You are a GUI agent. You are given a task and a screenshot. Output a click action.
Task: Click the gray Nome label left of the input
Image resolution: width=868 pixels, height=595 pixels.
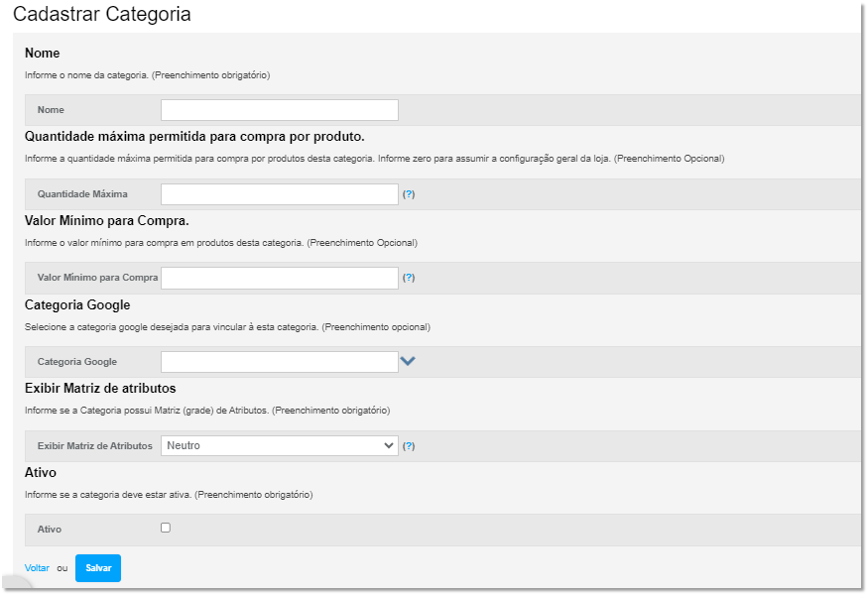(x=51, y=110)
